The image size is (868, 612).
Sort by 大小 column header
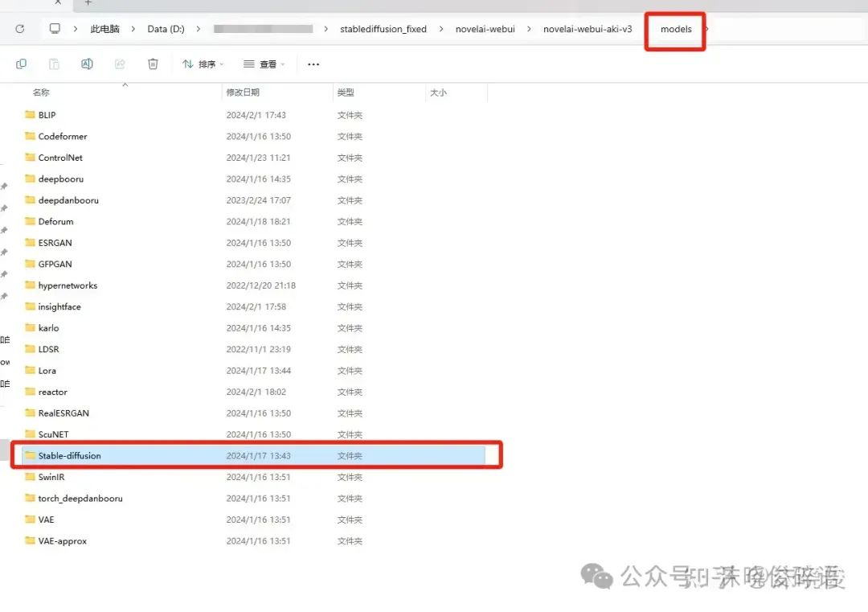click(438, 92)
